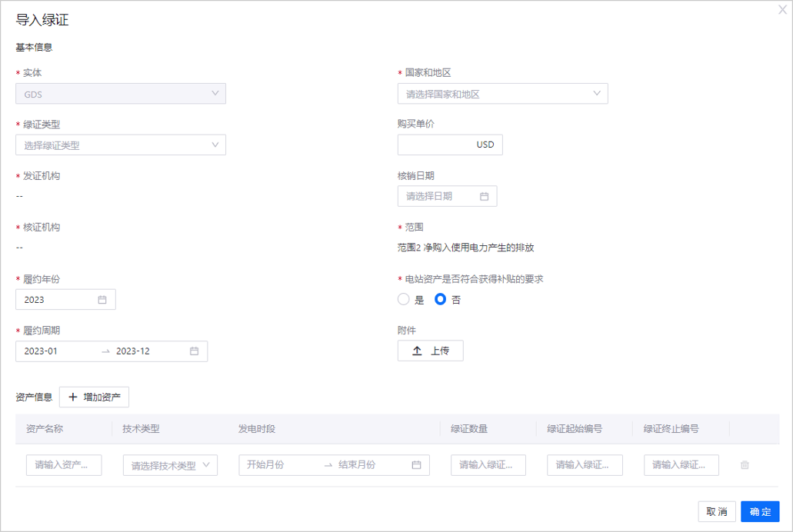This screenshot has width=793, height=532.
Task: Click 绿证终止编号 input field
Action: (x=681, y=465)
